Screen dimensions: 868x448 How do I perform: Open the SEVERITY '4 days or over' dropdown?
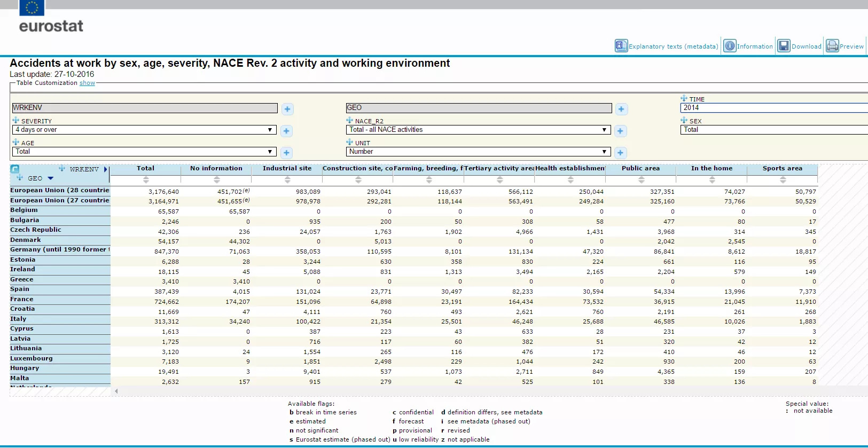(x=144, y=130)
